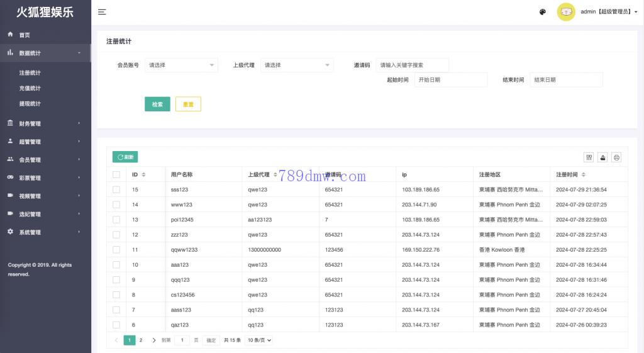Screen dimensions: 644x353
Task: Tick the checkbox for row sss123
Action: pyautogui.click(x=116, y=189)
